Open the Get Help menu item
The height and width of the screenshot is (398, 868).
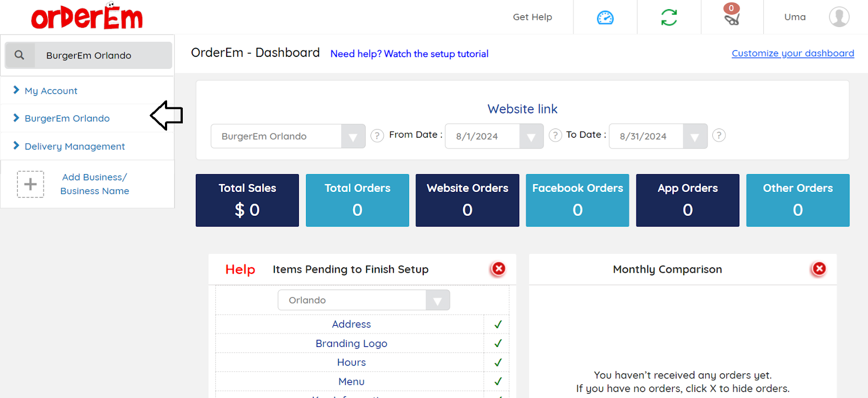532,17
